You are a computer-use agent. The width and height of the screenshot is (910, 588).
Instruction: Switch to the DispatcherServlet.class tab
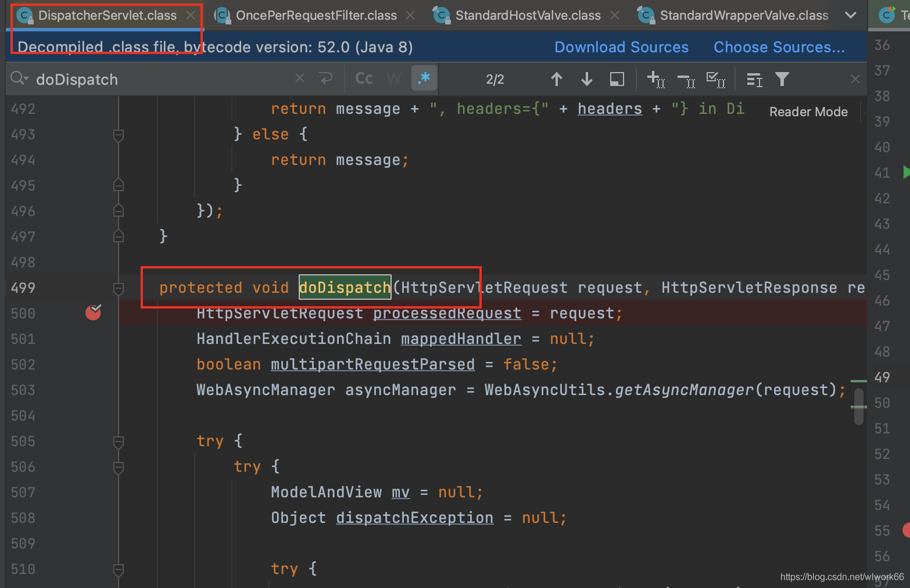coord(107,16)
